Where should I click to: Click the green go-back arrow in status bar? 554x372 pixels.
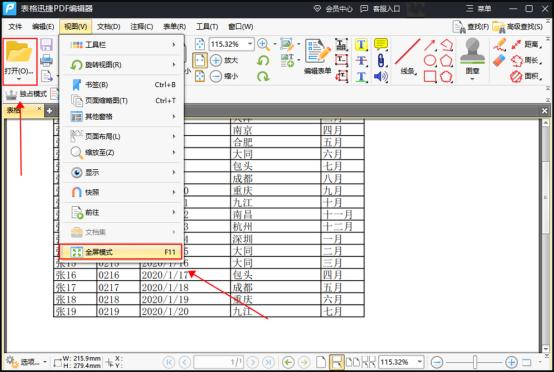(288, 362)
